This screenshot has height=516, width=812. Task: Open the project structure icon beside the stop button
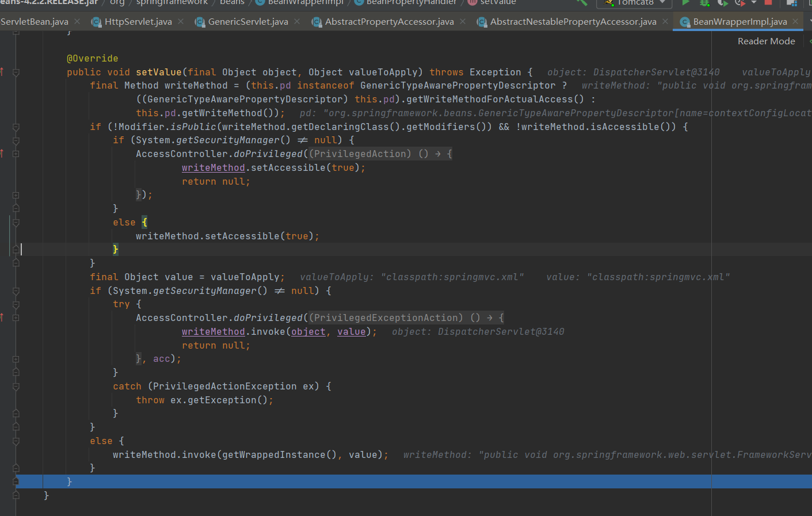pos(792,2)
